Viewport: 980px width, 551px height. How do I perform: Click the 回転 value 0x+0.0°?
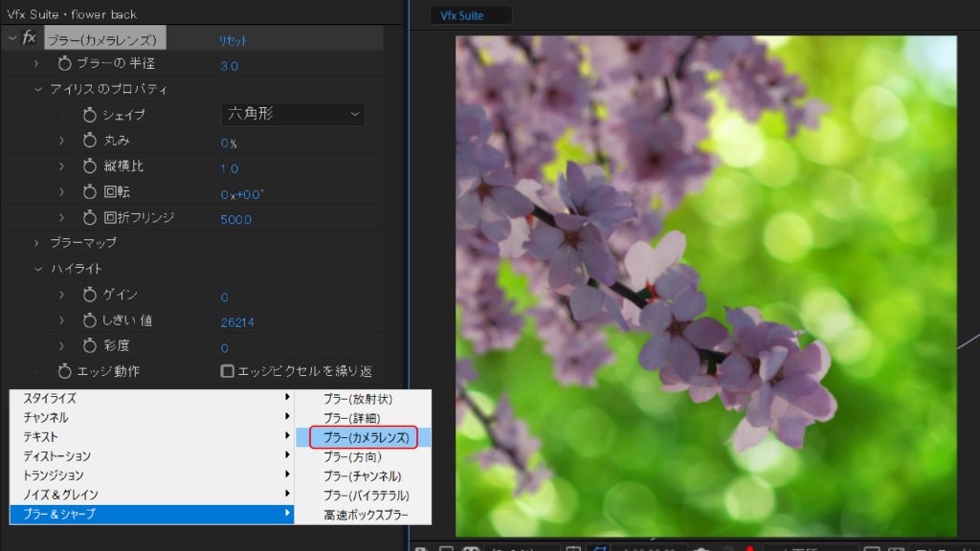242,195
